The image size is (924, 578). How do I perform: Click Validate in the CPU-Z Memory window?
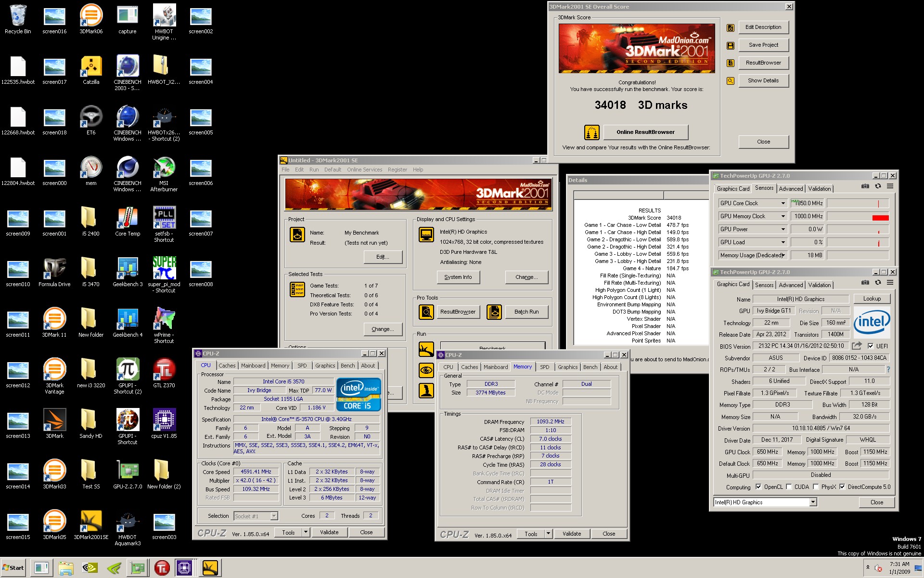(572, 534)
